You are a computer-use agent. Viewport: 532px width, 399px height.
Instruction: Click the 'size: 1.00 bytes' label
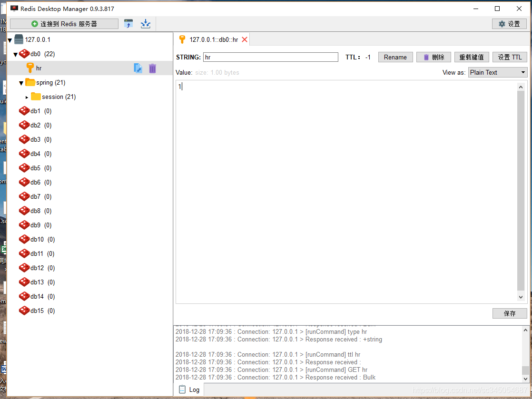[217, 73]
